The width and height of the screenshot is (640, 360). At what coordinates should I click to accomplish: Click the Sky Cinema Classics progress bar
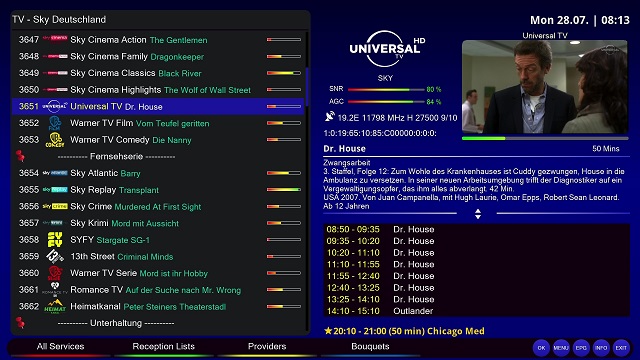click(284, 73)
